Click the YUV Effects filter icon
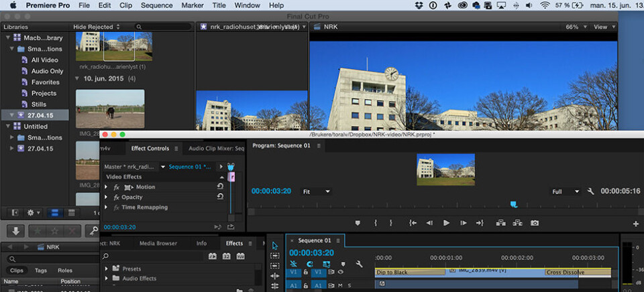The width and height of the screenshot is (644, 292). (x=241, y=256)
